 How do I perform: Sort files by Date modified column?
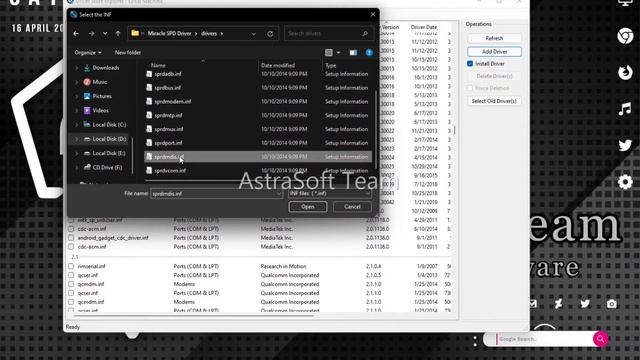tap(278, 65)
